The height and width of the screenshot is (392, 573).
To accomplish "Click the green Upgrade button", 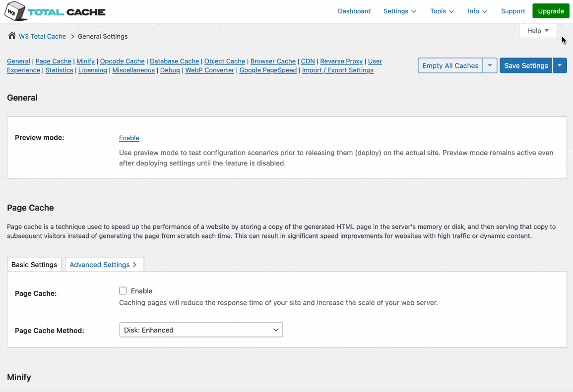I will click(x=551, y=11).
